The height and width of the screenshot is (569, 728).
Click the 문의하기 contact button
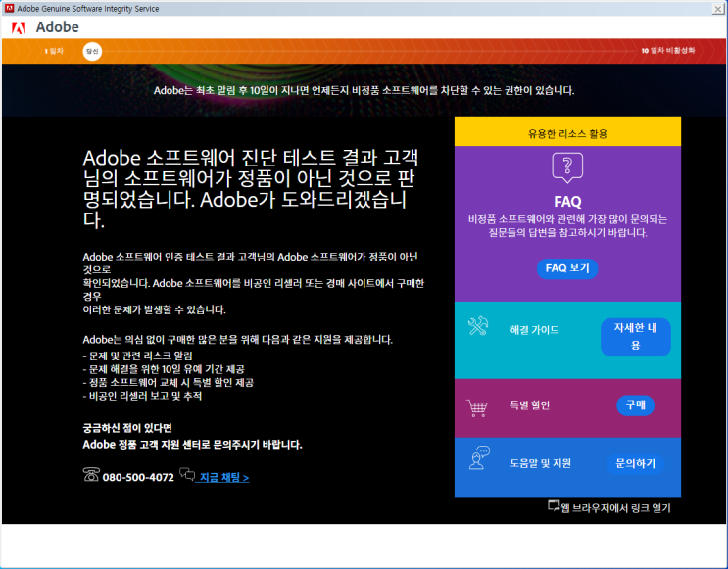click(636, 463)
